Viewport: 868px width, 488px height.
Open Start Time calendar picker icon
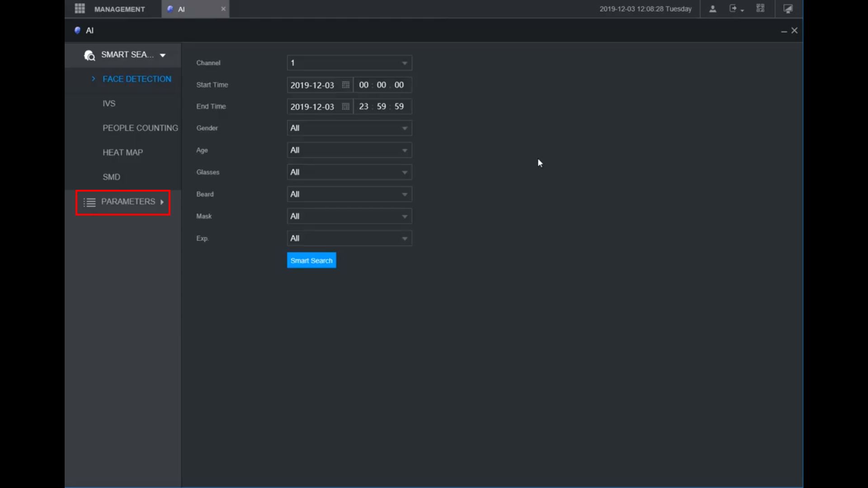point(346,85)
